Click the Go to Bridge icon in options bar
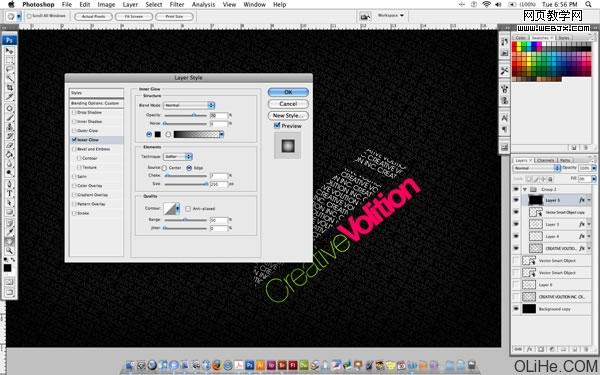The height and width of the screenshot is (375, 600). point(365,16)
